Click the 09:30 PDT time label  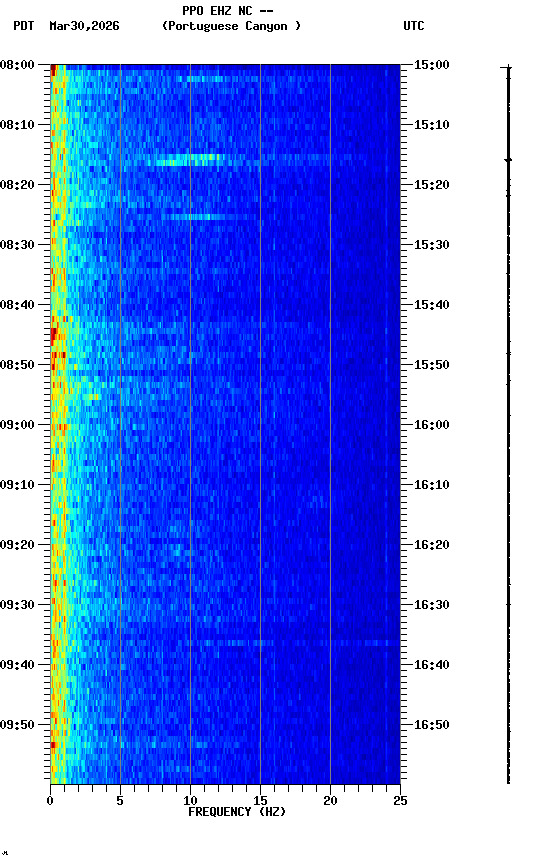17,605
